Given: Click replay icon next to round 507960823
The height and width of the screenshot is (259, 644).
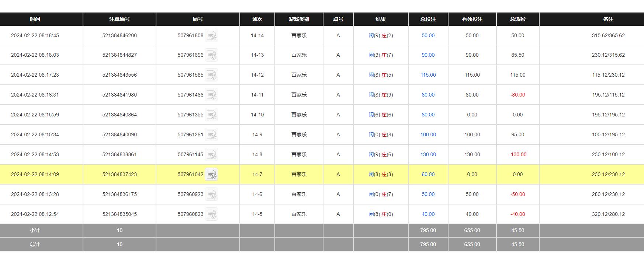Looking at the screenshot, I should click(x=211, y=214).
